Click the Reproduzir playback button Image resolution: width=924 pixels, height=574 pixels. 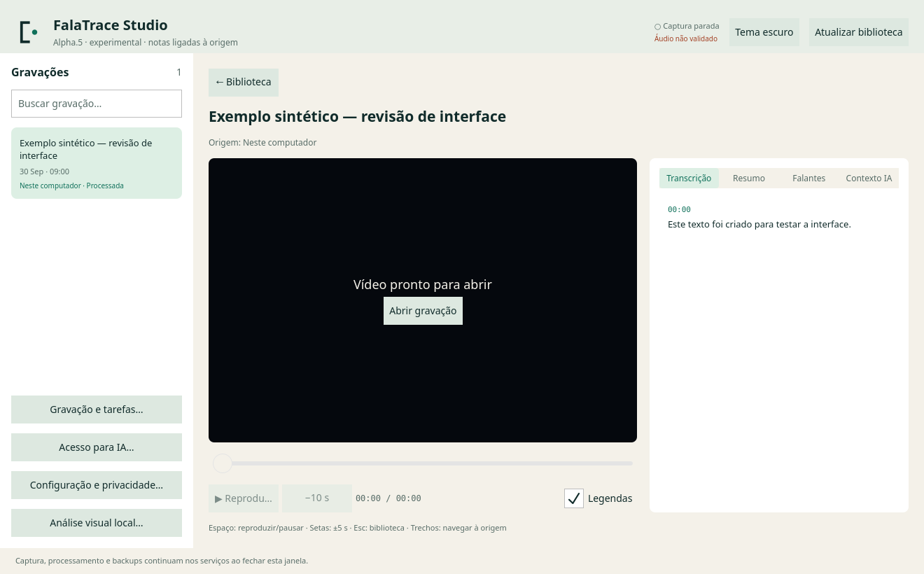244,498
